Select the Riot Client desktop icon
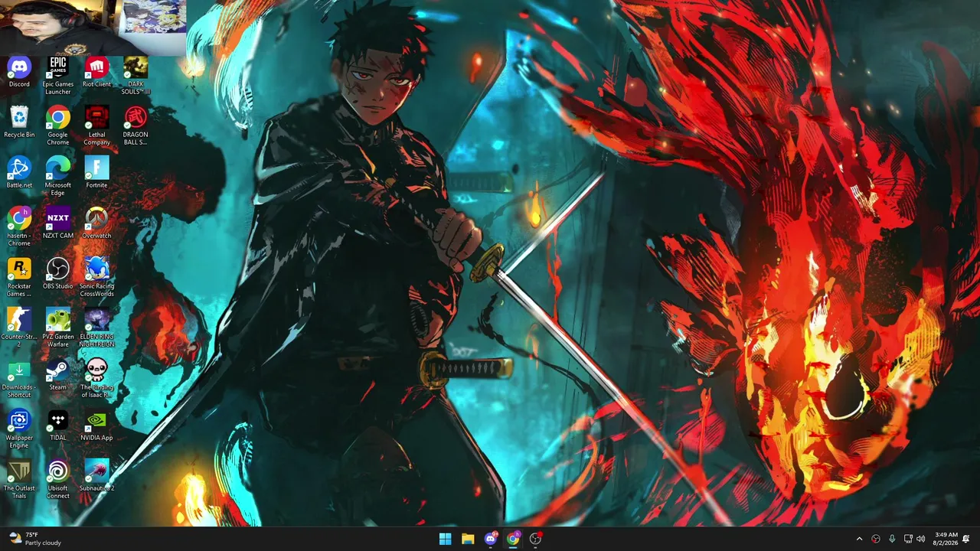This screenshot has width=980, height=551. [x=96, y=73]
